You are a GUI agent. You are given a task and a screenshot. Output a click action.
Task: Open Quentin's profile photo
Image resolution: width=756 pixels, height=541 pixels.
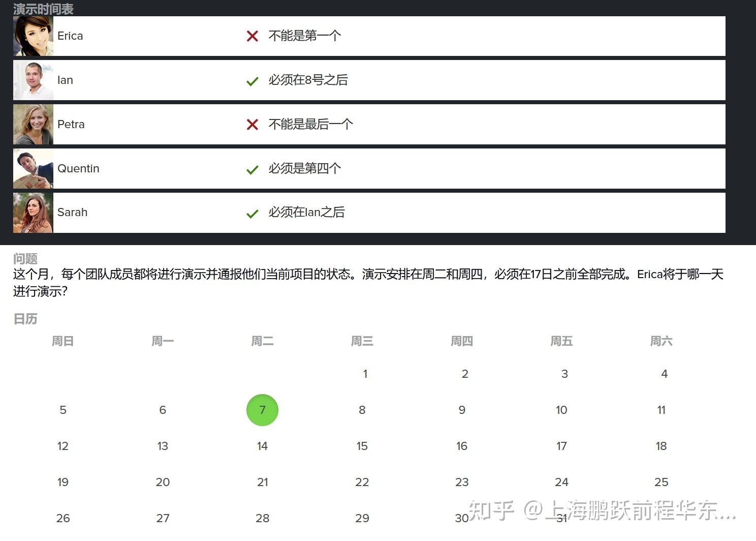click(x=33, y=168)
